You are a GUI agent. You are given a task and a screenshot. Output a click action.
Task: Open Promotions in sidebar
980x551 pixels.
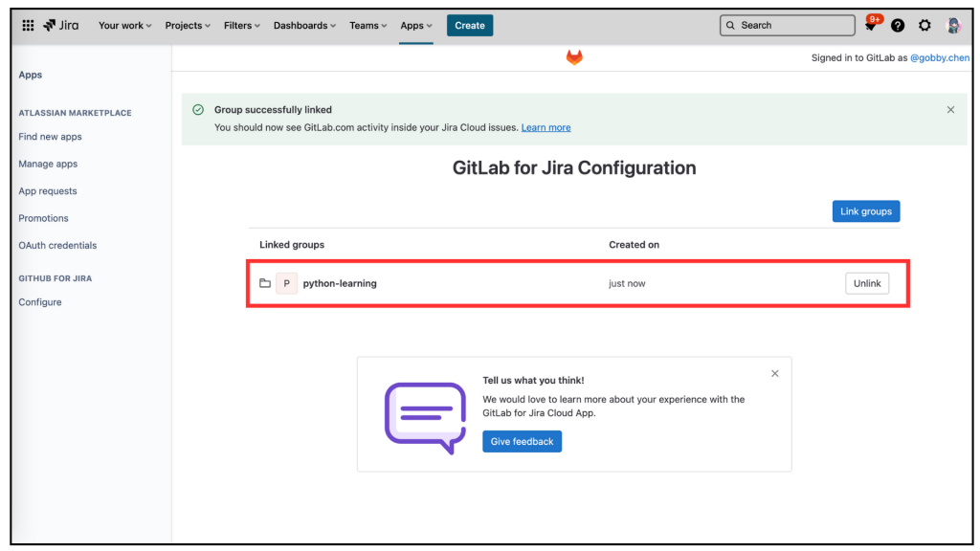[x=43, y=218]
